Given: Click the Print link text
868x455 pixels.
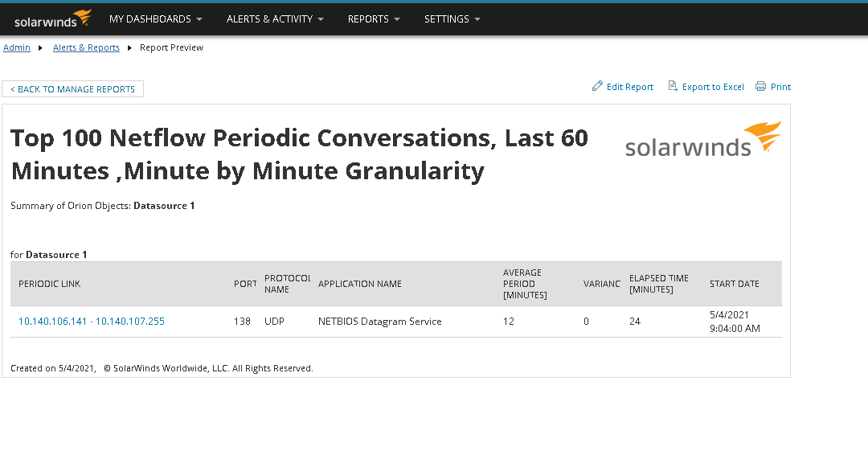Looking at the screenshot, I should tap(780, 87).
